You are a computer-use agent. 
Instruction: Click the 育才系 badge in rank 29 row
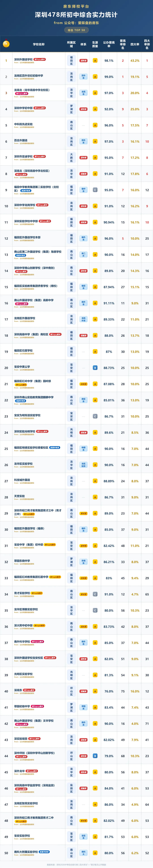(84, 514)
